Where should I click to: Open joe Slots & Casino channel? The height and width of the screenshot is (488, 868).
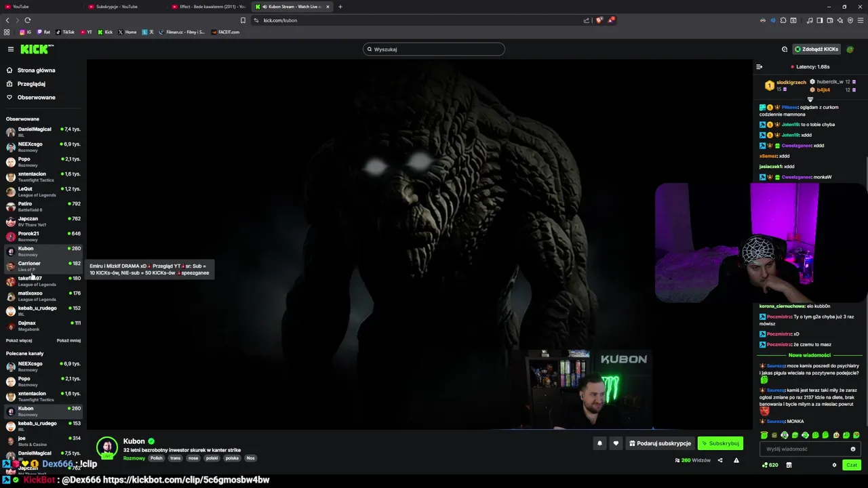click(43, 441)
